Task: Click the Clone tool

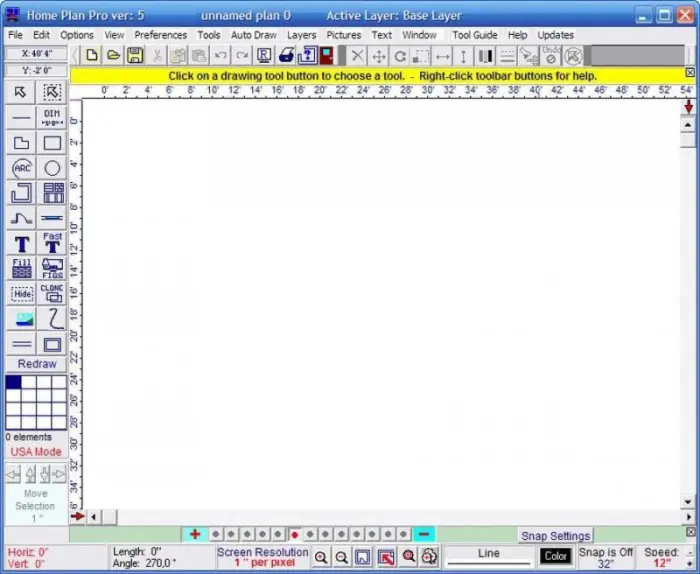Action: click(52, 293)
